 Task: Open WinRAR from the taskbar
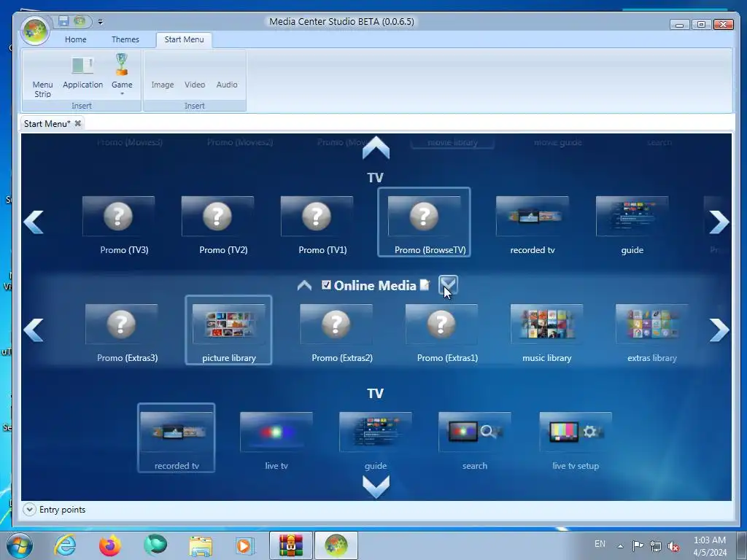(291, 545)
